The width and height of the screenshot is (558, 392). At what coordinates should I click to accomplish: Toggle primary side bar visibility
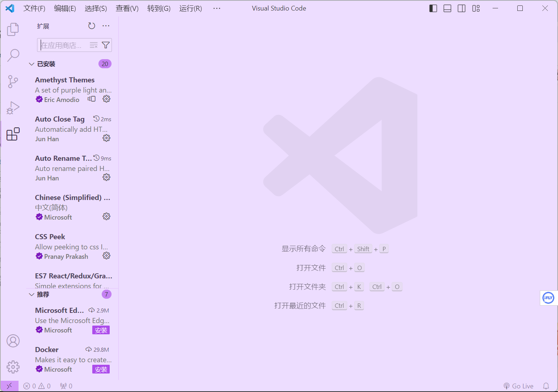433,8
